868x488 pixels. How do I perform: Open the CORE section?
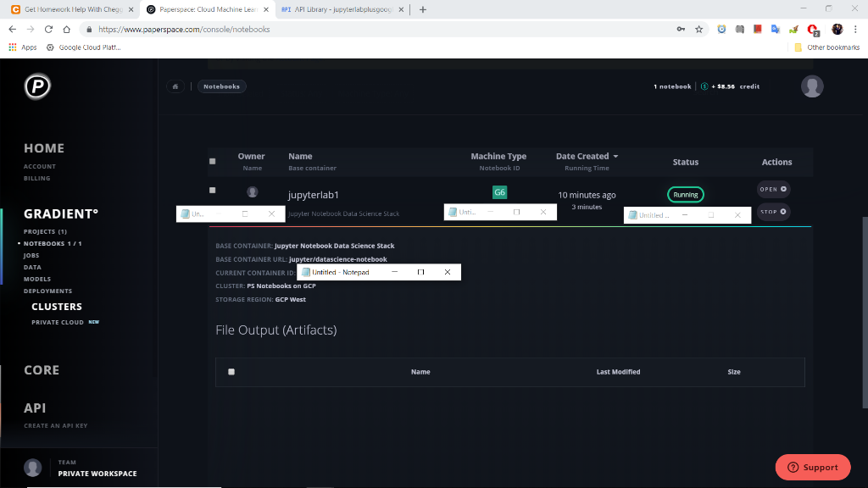tap(42, 370)
